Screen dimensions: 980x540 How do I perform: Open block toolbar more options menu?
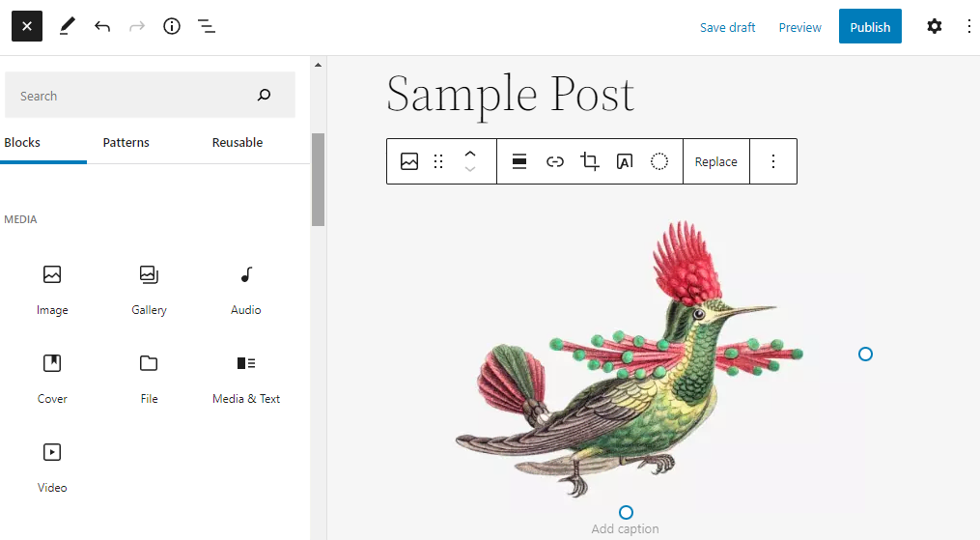772,161
